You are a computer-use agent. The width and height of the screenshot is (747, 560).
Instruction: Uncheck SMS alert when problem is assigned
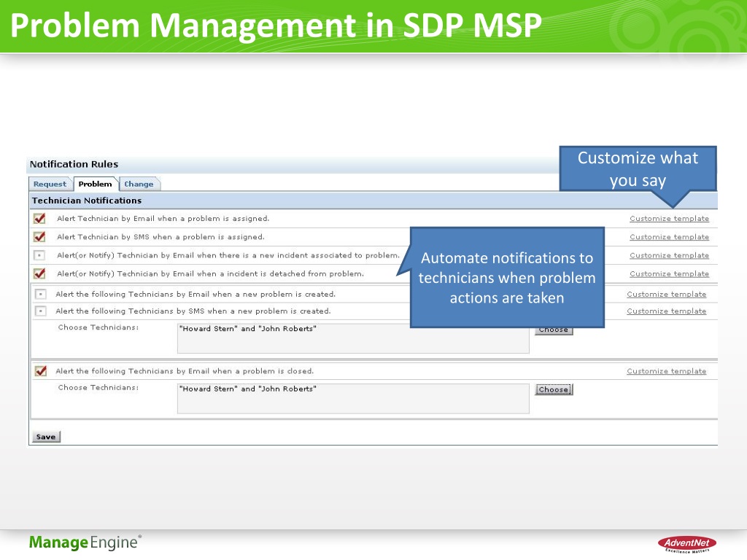pyautogui.click(x=39, y=237)
